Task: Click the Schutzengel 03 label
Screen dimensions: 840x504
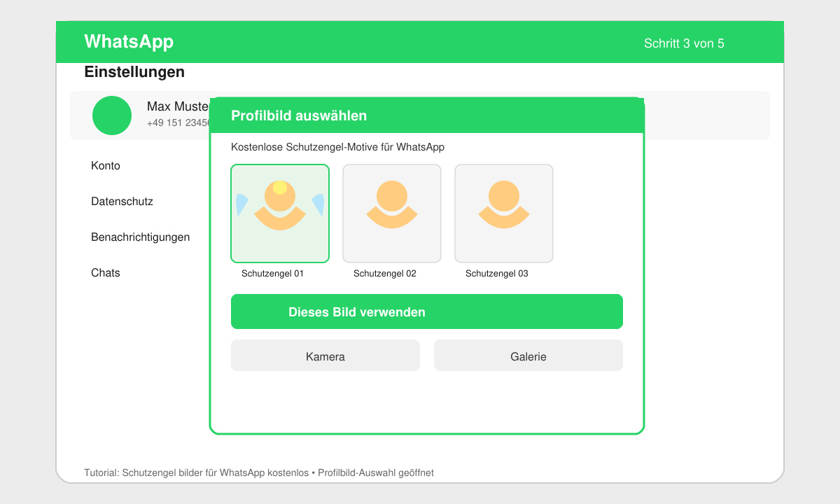Action: coord(496,274)
